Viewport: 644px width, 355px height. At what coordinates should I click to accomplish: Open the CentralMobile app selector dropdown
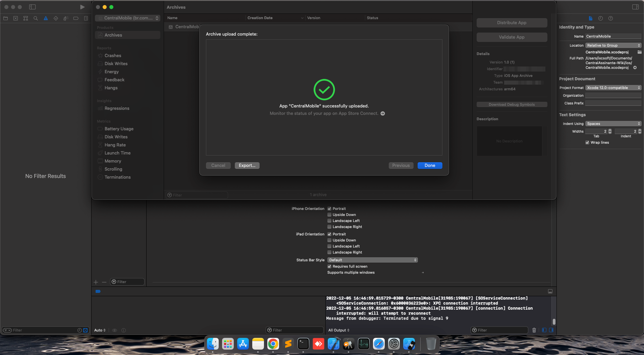pyautogui.click(x=127, y=18)
